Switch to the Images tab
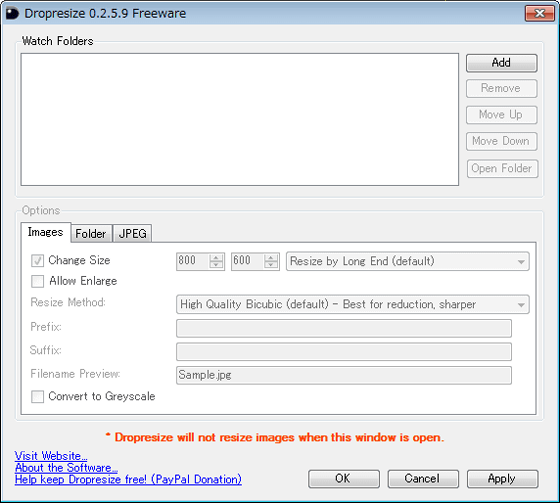Viewport: 560px width, 503px height. click(46, 232)
